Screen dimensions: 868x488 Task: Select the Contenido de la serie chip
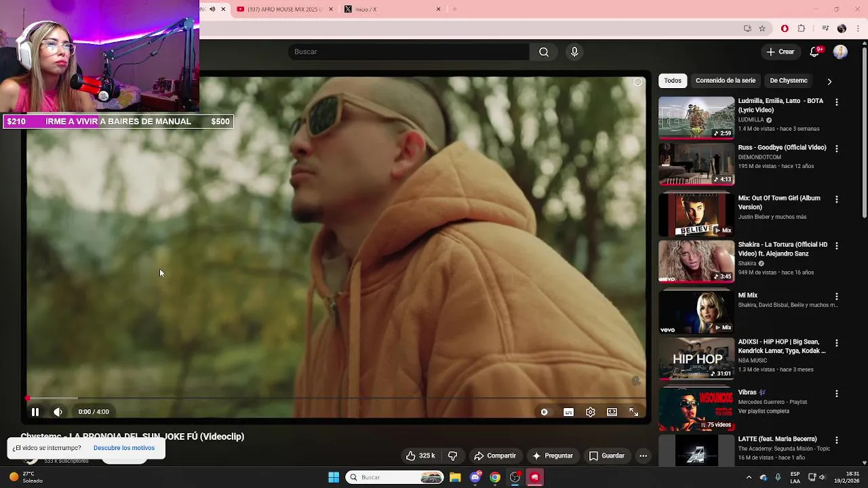[x=726, y=81]
